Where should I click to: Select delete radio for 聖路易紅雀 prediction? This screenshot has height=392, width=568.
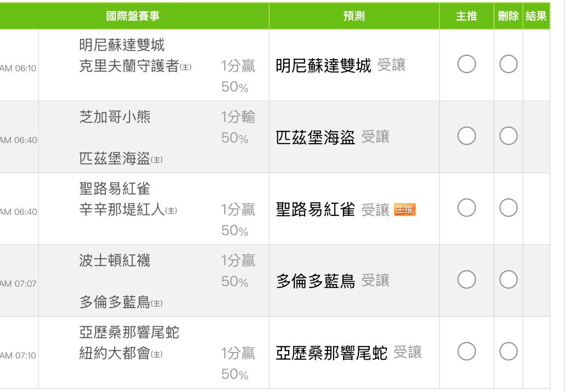(x=508, y=207)
